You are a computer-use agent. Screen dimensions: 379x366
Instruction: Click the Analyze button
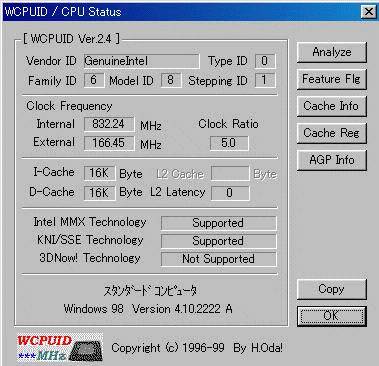pyautogui.click(x=332, y=52)
